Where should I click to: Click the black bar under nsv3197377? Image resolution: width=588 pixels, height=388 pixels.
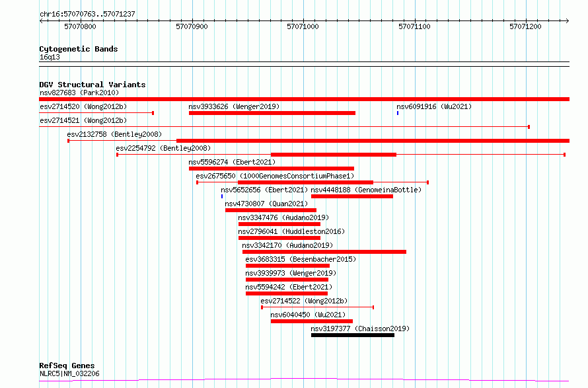tap(353, 335)
